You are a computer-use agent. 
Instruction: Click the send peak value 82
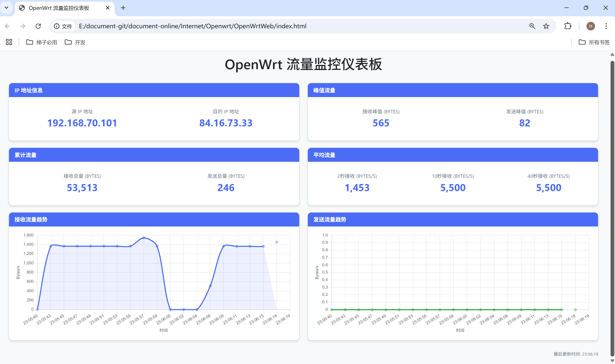pyautogui.click(x=525, y=123)
